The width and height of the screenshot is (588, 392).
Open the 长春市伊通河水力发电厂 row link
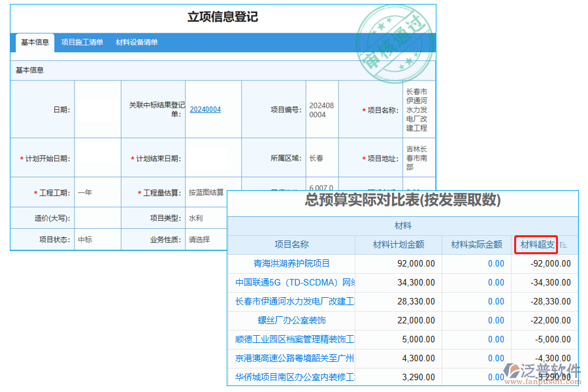pyautogui.click(x=295, y=302)
